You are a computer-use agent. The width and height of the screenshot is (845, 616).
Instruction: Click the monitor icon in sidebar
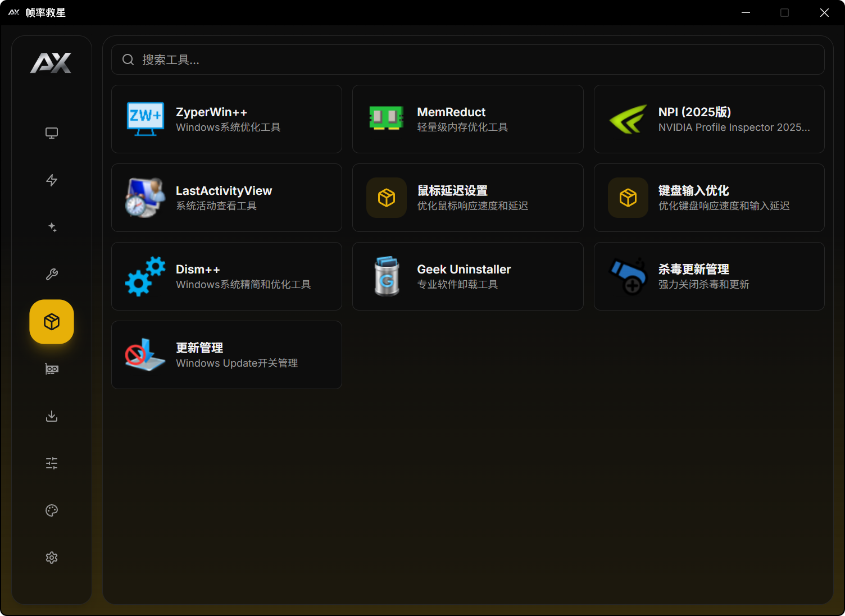[52, 133]
